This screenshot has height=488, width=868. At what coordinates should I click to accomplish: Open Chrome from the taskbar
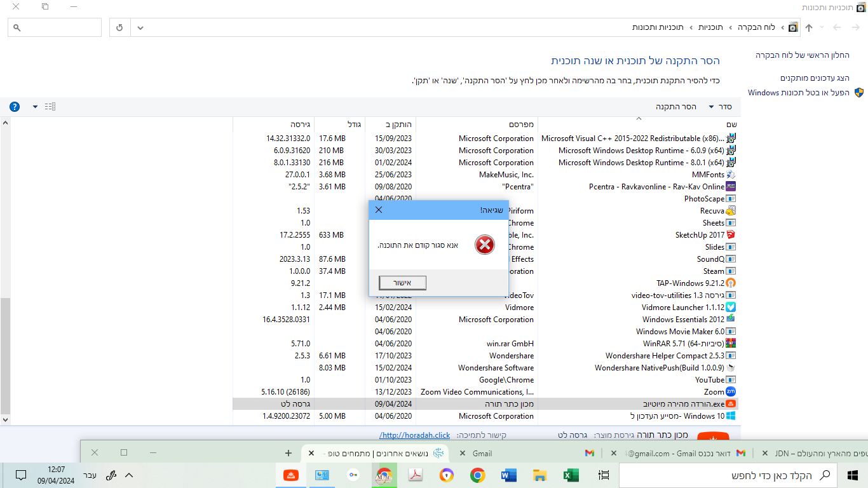478,475
